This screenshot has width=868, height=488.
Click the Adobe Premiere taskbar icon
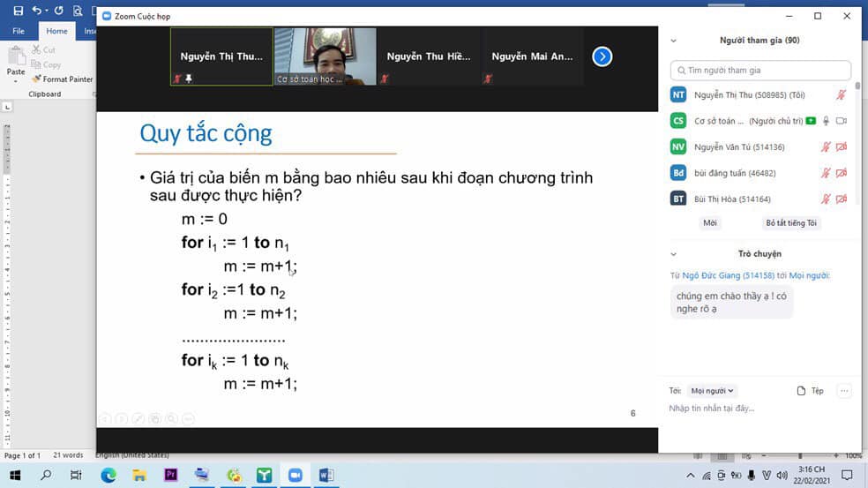point(171,476)
